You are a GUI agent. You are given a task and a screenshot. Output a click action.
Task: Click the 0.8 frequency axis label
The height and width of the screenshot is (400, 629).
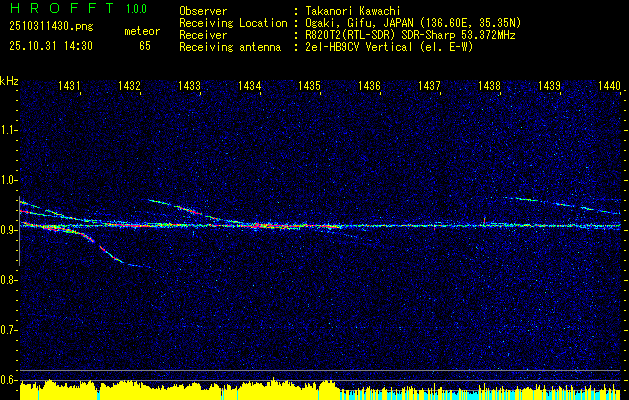tap(7, 280)
